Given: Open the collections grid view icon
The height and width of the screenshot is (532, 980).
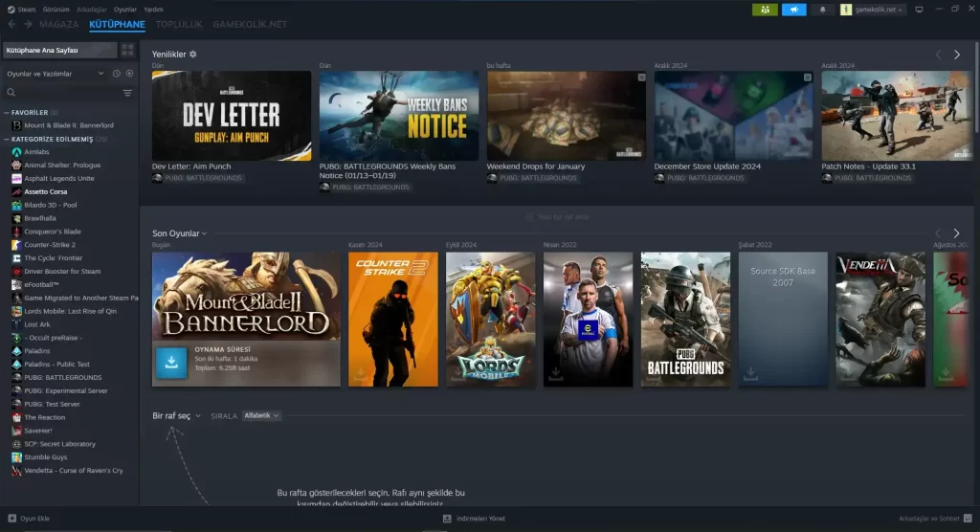Looking at the screenshot, I should click(127, 50).
